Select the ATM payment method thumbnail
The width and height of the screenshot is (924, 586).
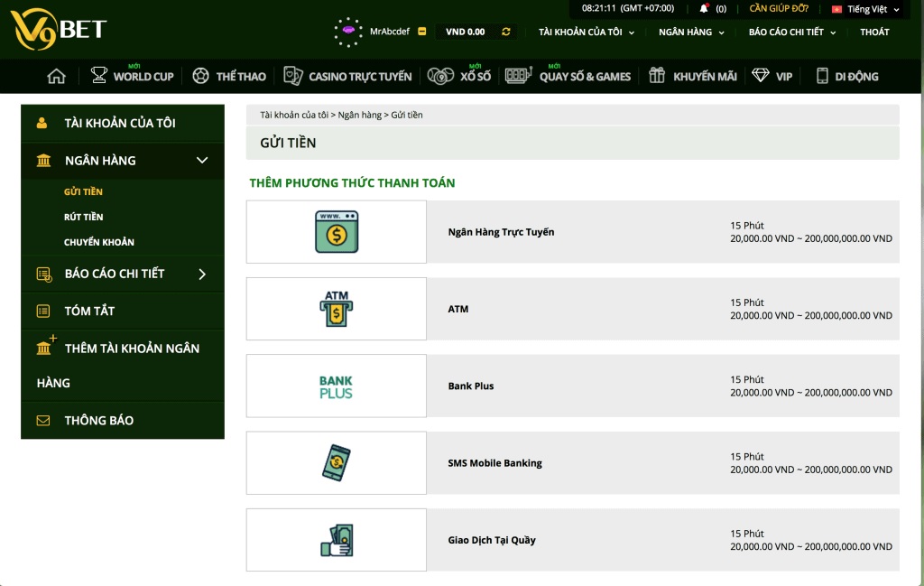[336, 309]
